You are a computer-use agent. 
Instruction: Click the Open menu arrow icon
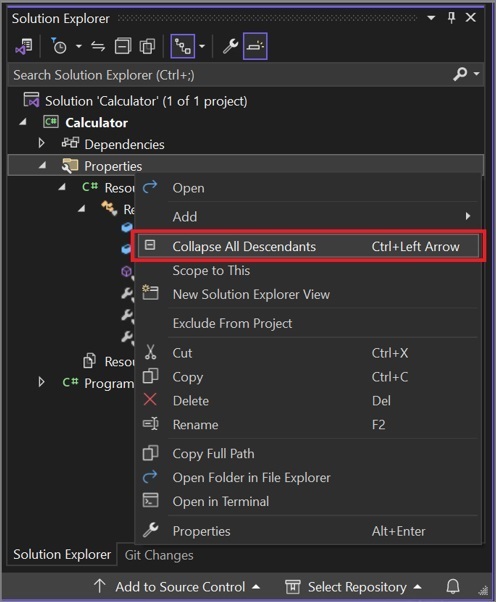click(150, 187)
